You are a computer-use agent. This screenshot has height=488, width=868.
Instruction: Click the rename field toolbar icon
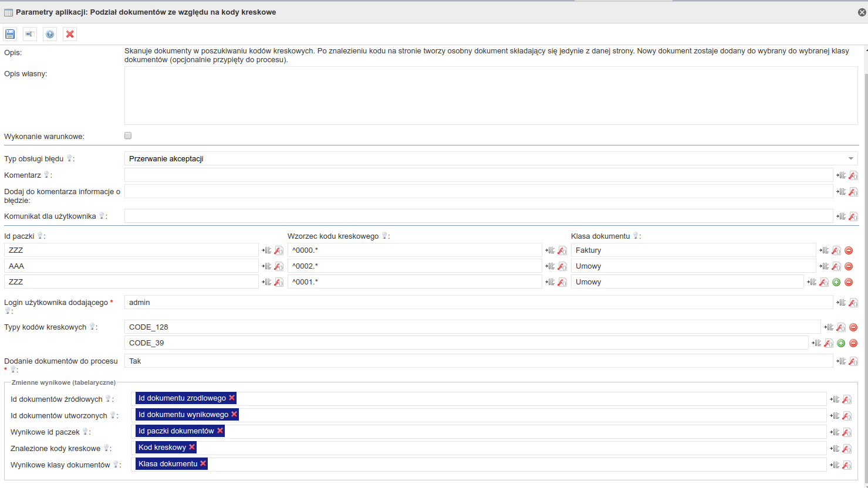coord(30,34)
